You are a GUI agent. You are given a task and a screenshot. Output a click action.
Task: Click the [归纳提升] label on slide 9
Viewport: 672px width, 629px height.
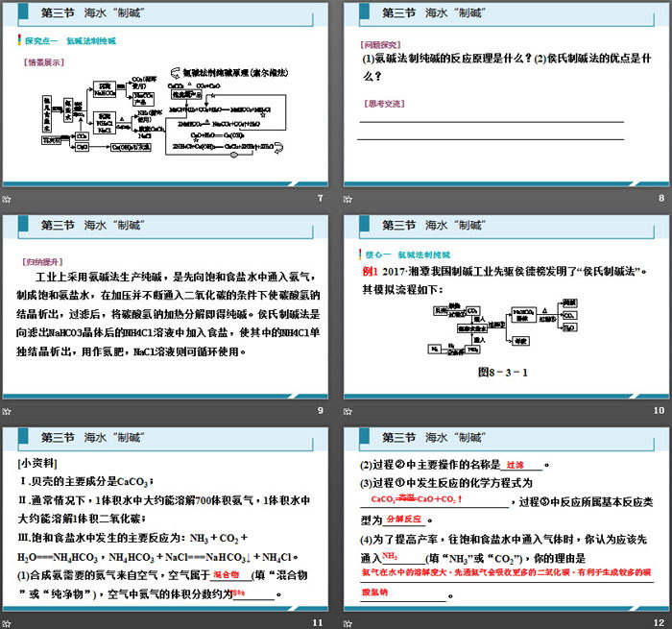point(42,261)
